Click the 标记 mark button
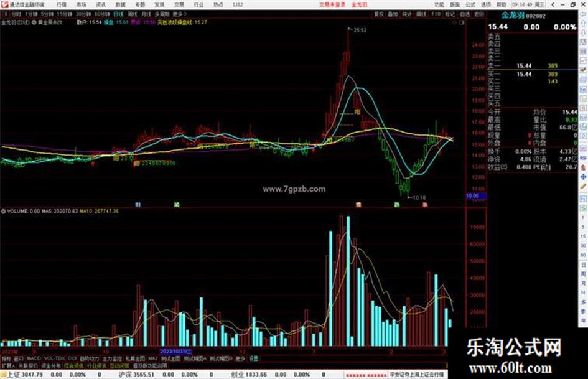 point(450,14)
